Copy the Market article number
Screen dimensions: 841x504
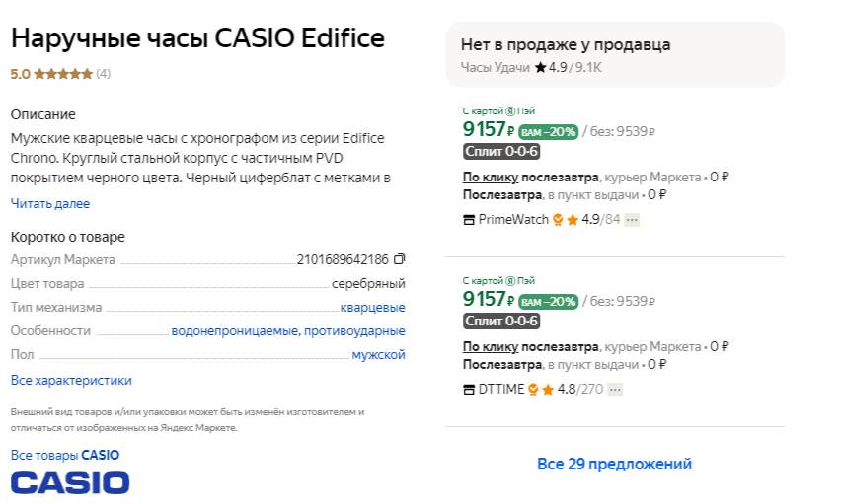[x=400, y=259]
